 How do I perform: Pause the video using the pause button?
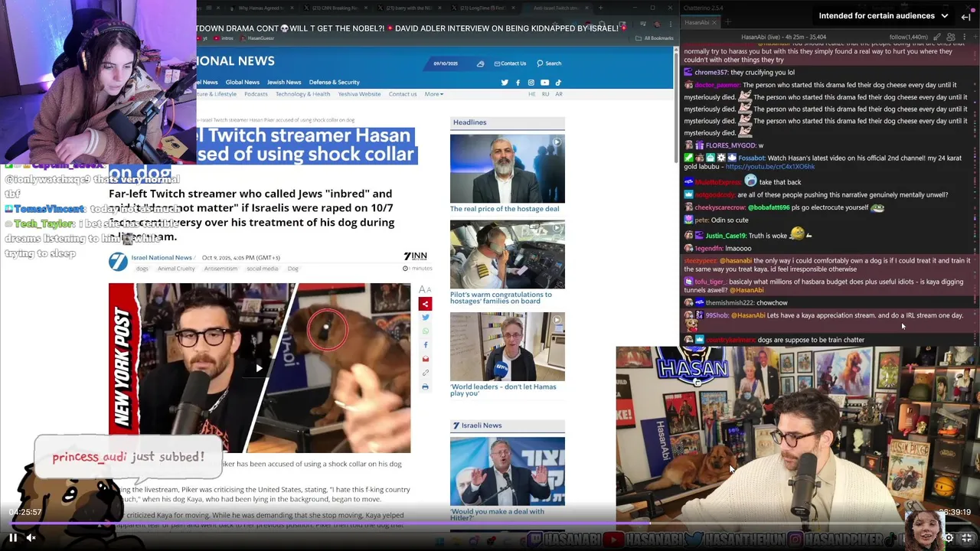point(13,538)
